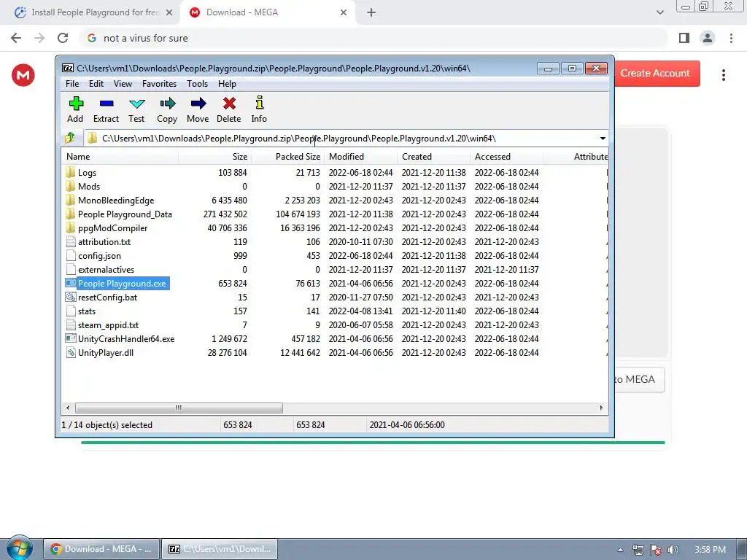Screen dimensions: 747x560
Task: Click the Create Account button on MEGA
Action: (x=657, y=74)
